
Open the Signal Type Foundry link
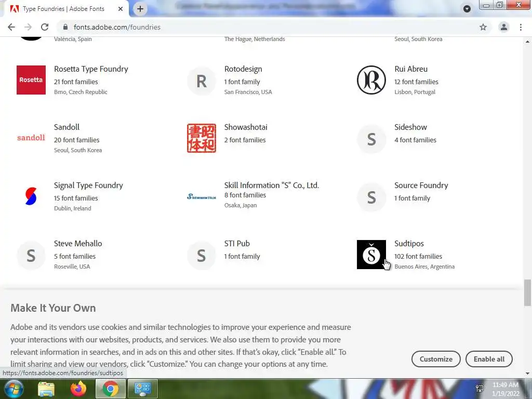(x=88, y=185)
